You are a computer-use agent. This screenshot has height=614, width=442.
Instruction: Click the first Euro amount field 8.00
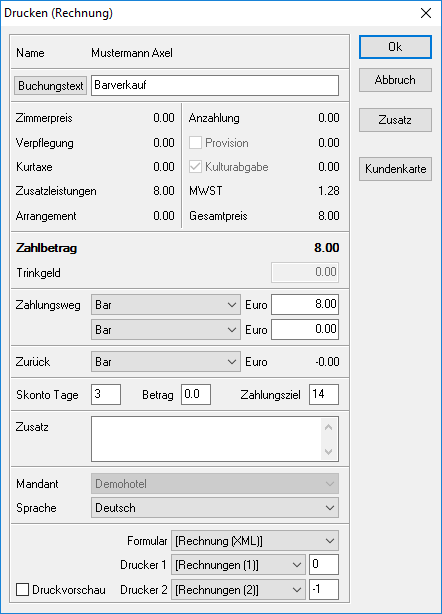(x=305, y=304)
